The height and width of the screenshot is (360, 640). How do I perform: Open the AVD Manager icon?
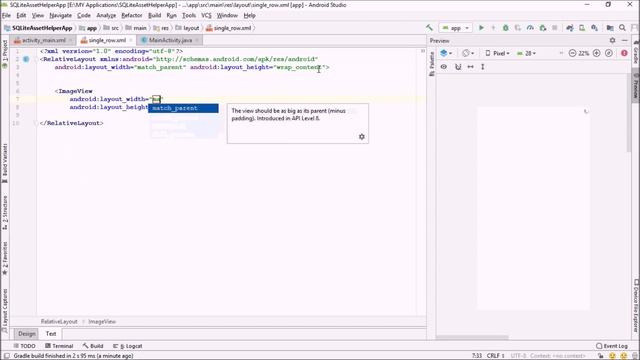(x=582, y=28)
